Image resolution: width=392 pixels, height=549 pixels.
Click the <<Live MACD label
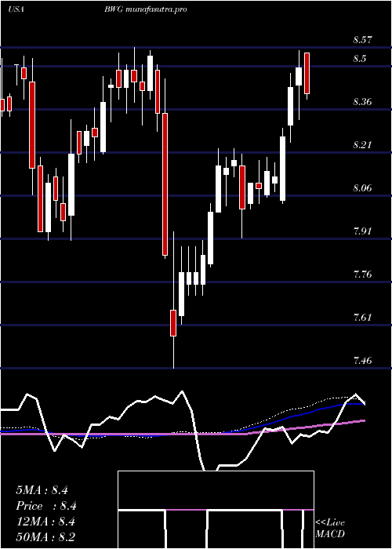click(x=330, y=529)
